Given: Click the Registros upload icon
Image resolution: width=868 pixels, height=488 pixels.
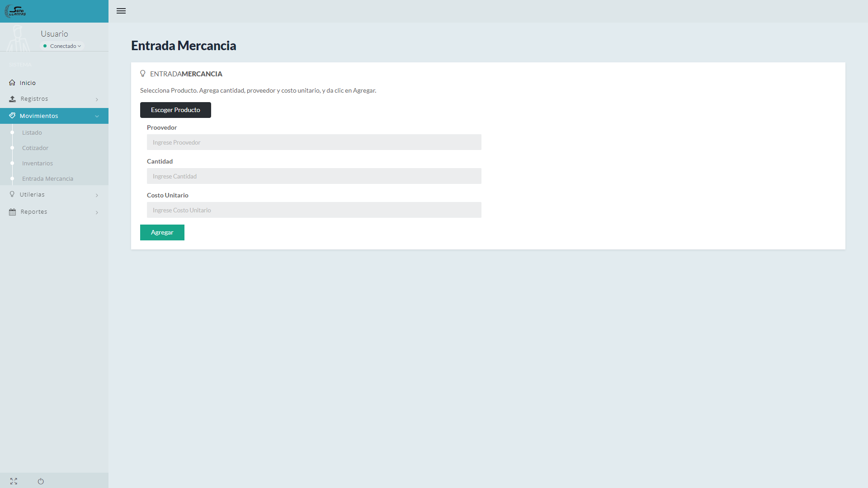Looking at the screenshot, I should tap(12, 99).
